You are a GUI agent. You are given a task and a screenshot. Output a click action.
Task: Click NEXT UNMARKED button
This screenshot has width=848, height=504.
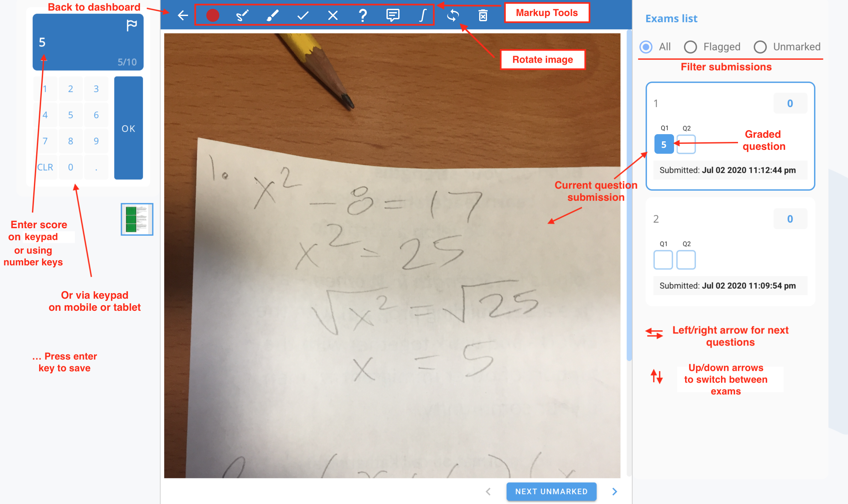coord(551,491)
